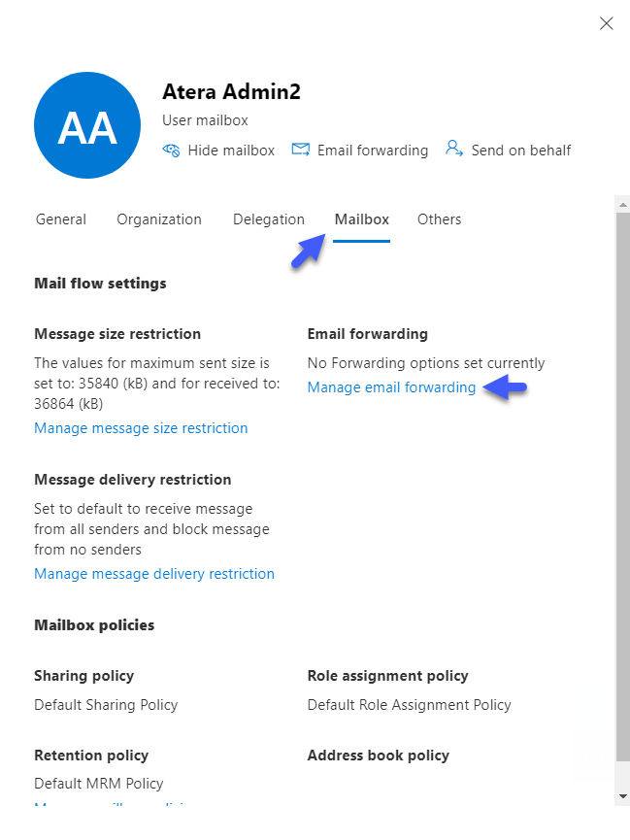Screen dimensions: 630x840
Task: Click the scrollbar up arrow
Action: pyautogui.click(x=622, y=205)
